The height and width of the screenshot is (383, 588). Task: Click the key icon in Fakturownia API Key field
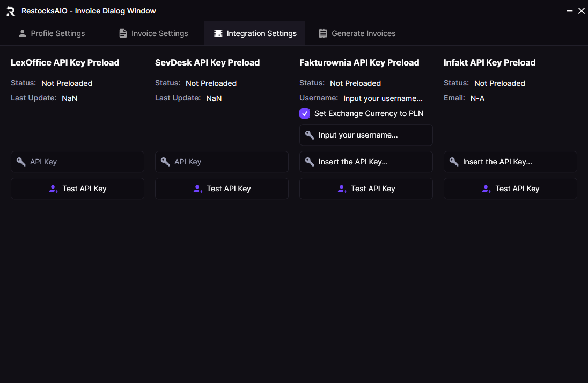(310, 162)
